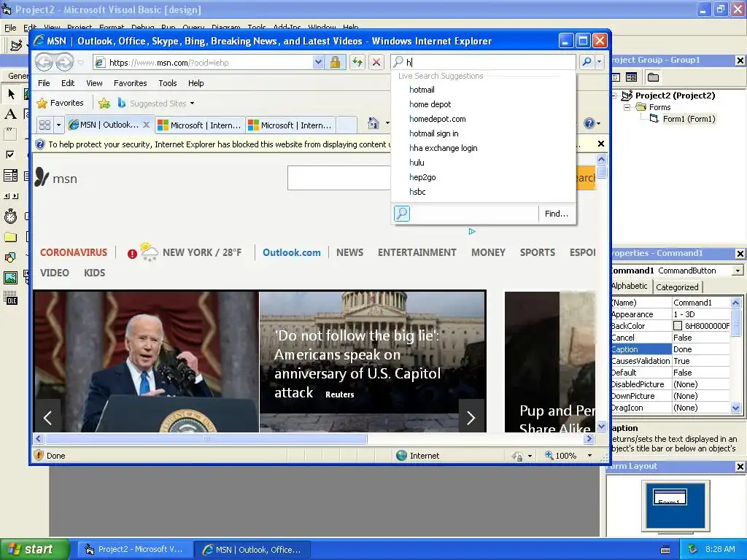The width and height of the screenshot is (747, 560).
Task: Switch to Project2 Visual Basic taskbar item
Action: coord(135,549)
